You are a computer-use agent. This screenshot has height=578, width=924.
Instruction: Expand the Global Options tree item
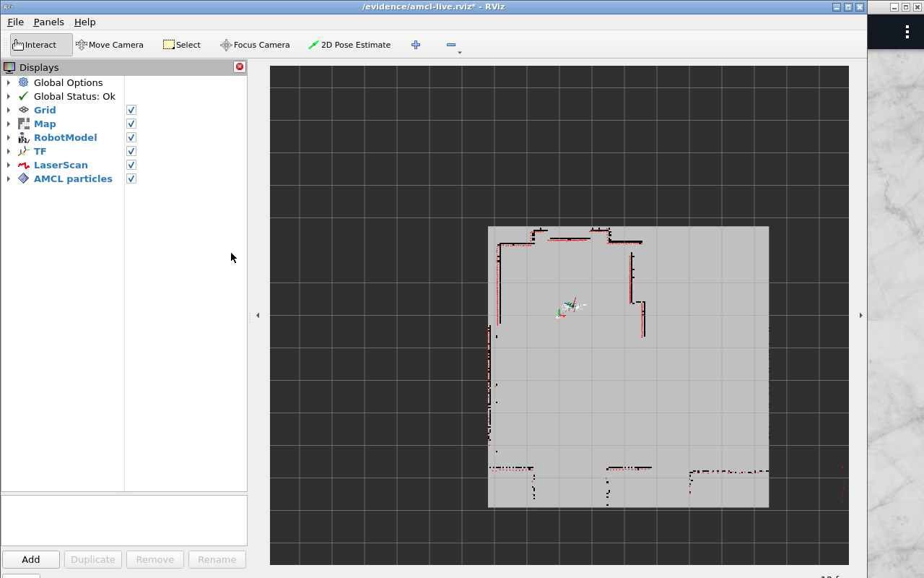9,82
